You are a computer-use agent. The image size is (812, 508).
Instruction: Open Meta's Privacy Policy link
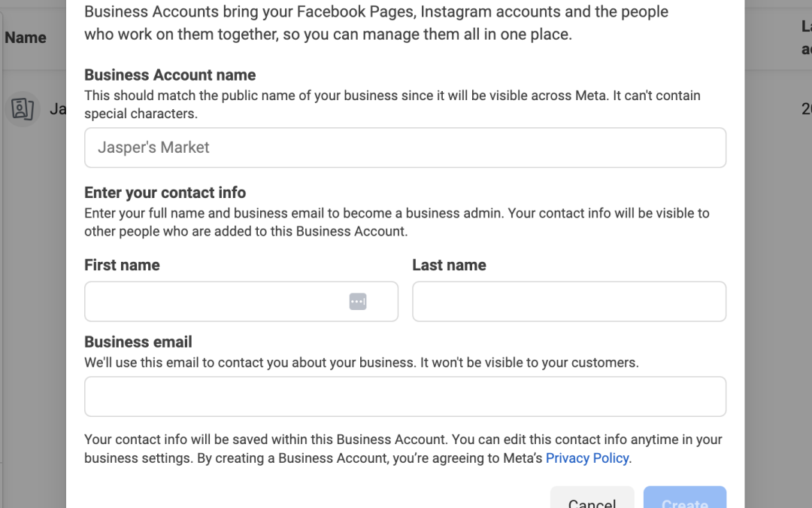click(x=587, y=458)
